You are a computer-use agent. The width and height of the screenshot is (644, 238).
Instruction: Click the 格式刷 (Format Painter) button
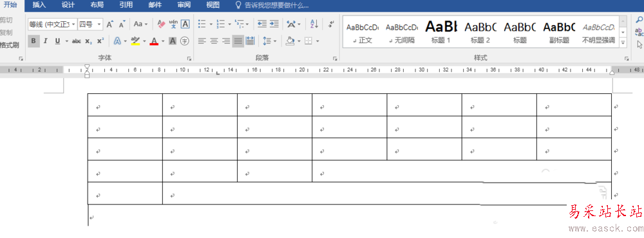click(x=10, y=45)
